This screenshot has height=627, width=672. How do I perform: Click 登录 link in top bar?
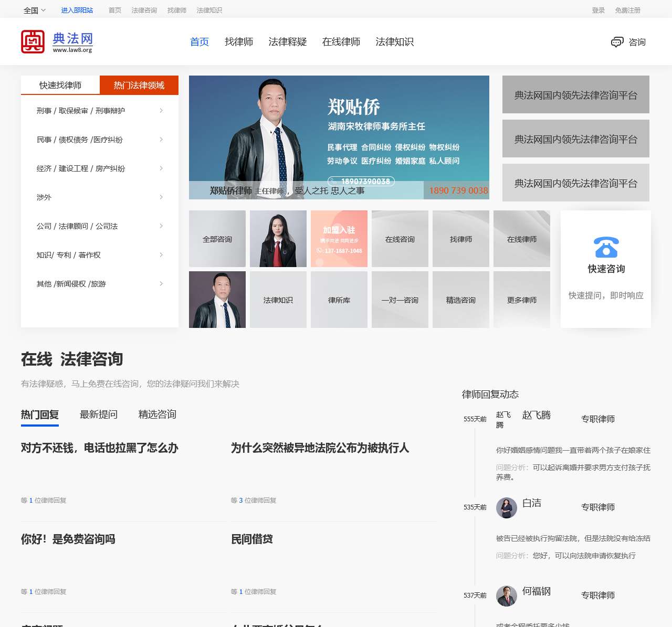[x=598, y=10]
